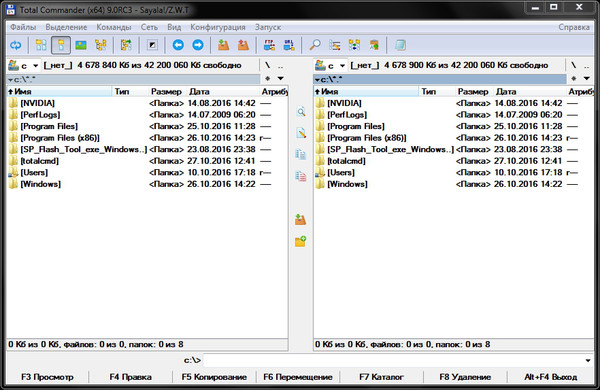Open command line history dropdown arrow
Screen dimensions: 600x390
(x=588, y=360)
